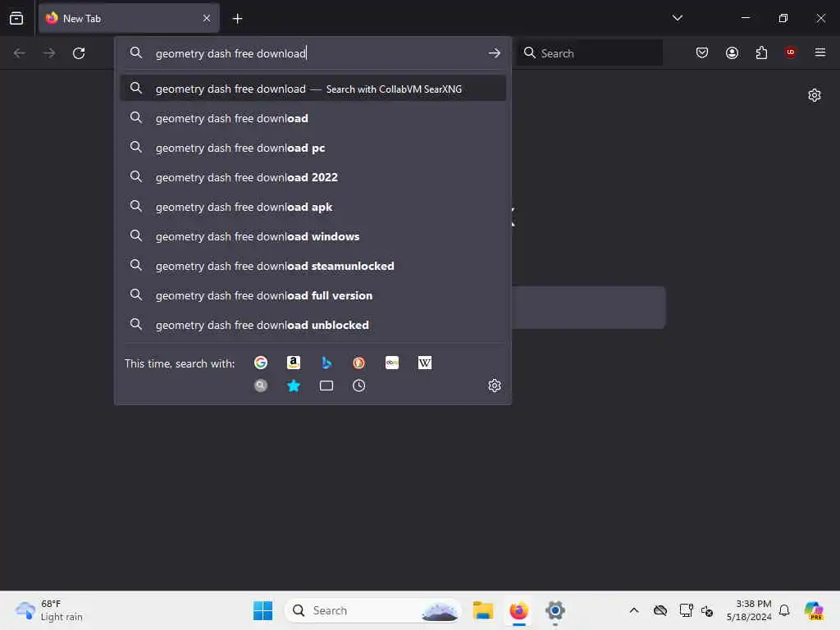Reload the current page
The width and height of the screenshot is (840, 630).
[x=79, y=53]
